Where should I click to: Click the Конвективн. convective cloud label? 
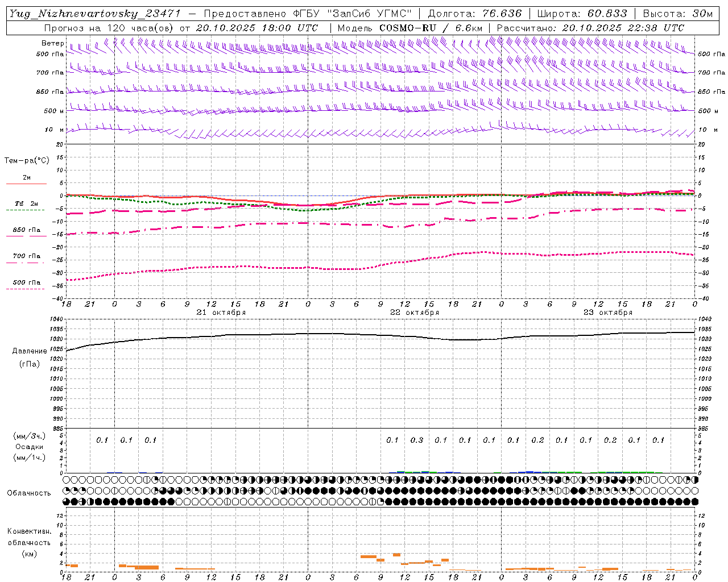(29, 531)
